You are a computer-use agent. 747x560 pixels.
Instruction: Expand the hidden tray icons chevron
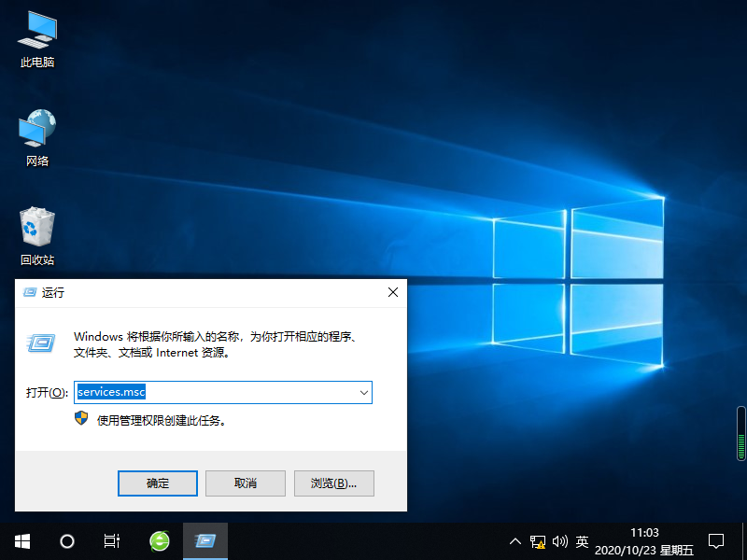click(x=514, y=541)
